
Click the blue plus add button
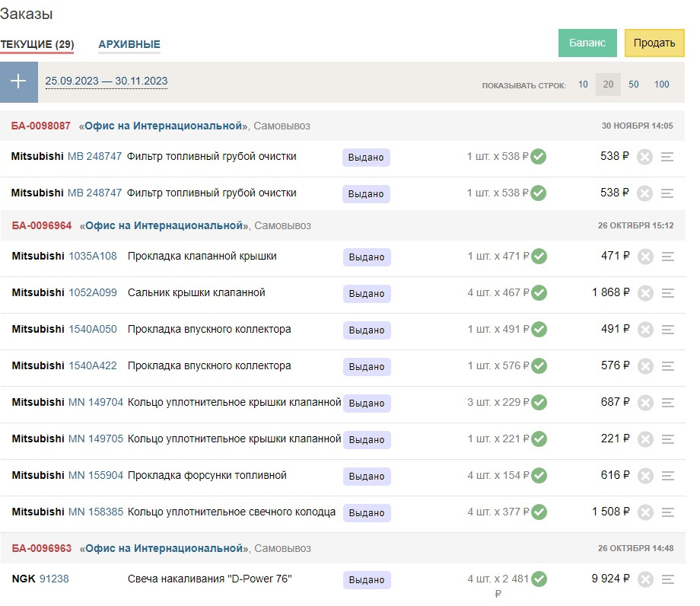click(19, 82)
